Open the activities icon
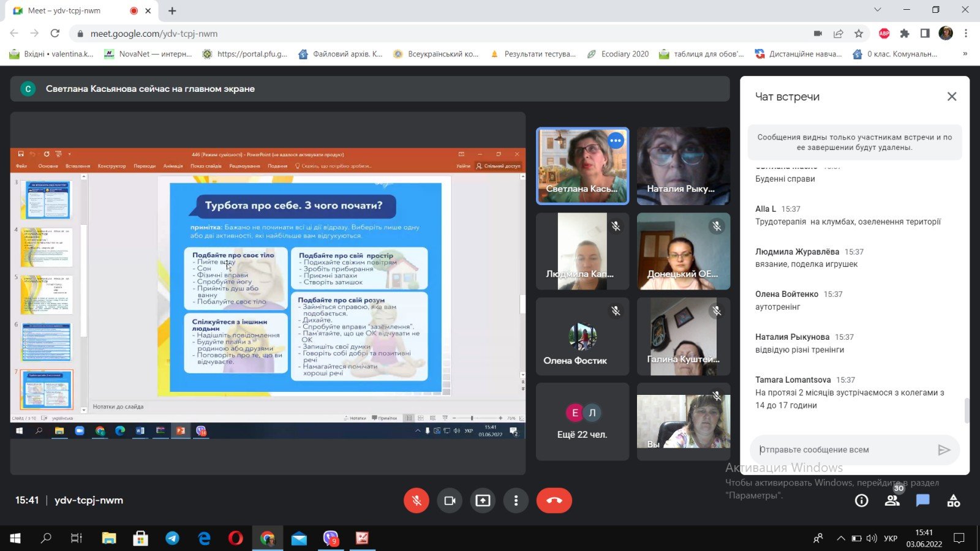This screenshot has height=551, width=980. coord(954,501)
